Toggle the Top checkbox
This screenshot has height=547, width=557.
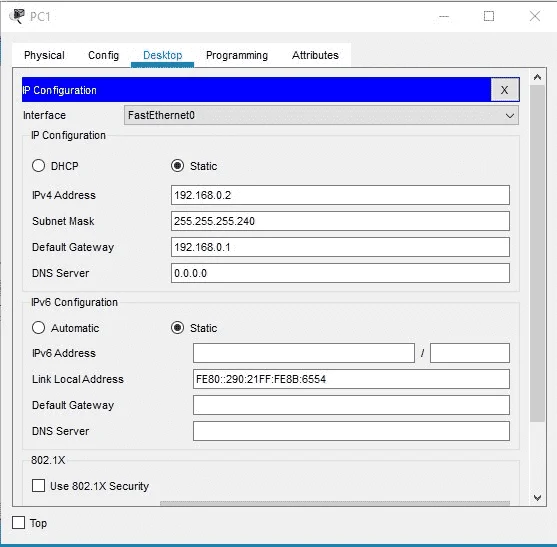coord(18,523)
